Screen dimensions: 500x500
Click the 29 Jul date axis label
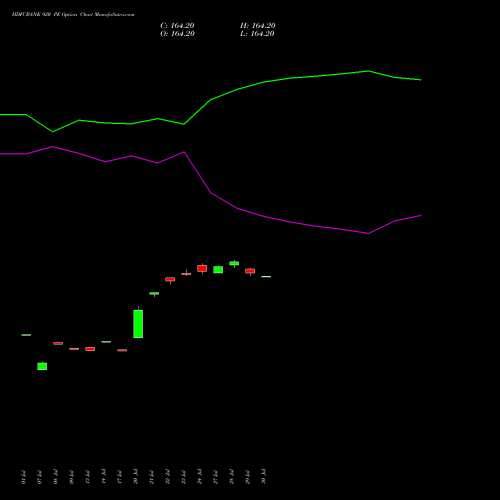tap(247, 477)
